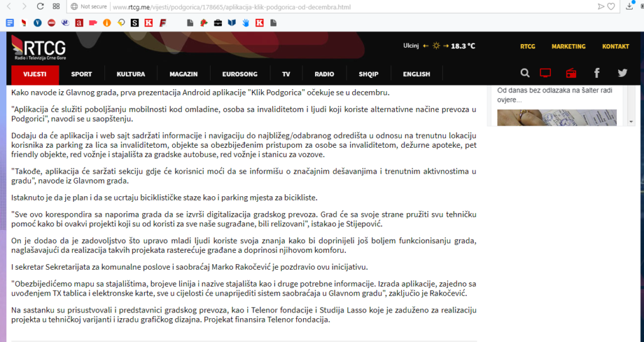Open the browser downloads icon
The image size is (644, 342).
pyautogui.click(x=630, y=6)
